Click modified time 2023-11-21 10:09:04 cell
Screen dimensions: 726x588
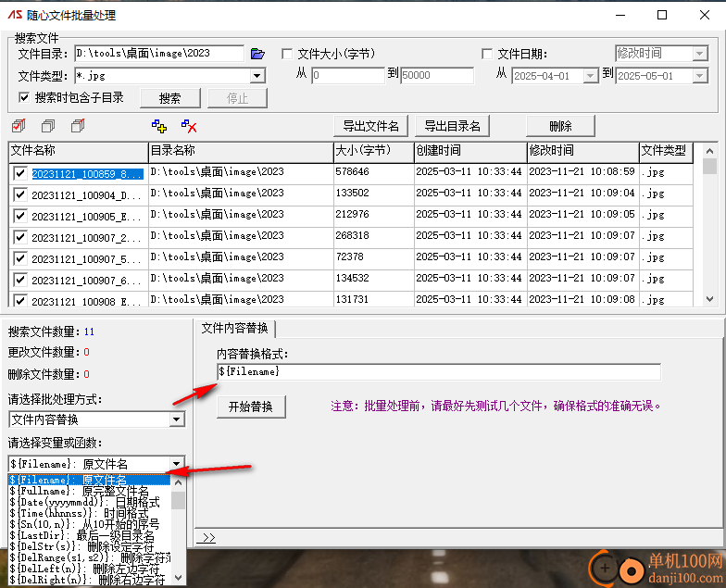582,193
